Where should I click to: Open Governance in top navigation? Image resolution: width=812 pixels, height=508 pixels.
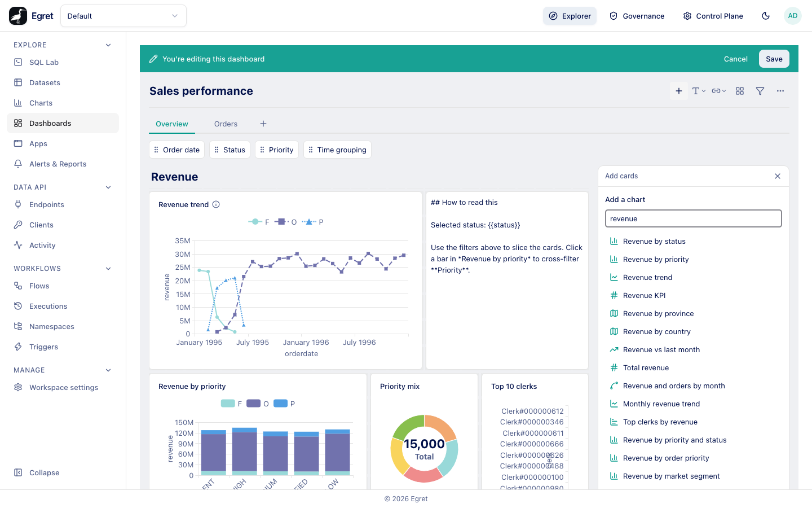tap(637, 16)
